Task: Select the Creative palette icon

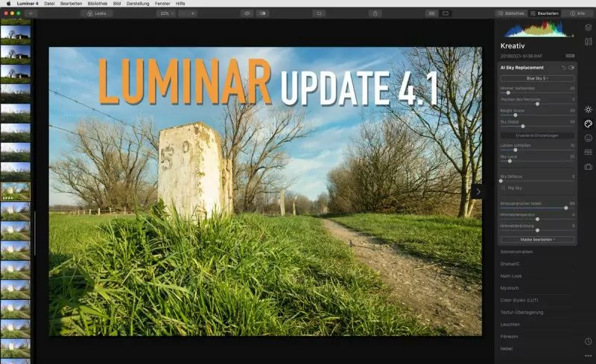Action: [x=588, y=124]
